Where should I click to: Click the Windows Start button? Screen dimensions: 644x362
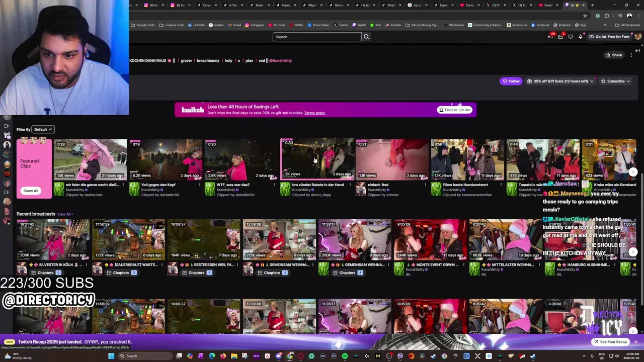(111, 356)
